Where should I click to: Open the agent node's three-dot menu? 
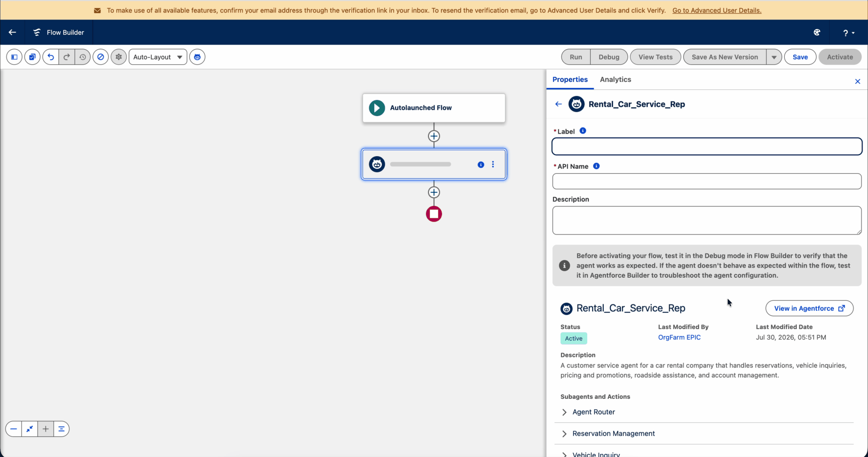(x=493, y=164)
